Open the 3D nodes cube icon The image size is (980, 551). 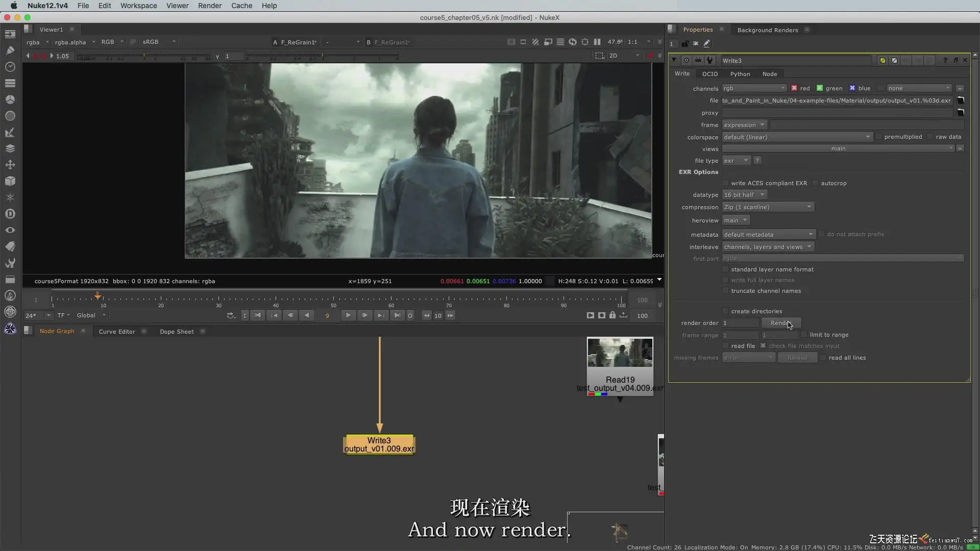[10, 181]
